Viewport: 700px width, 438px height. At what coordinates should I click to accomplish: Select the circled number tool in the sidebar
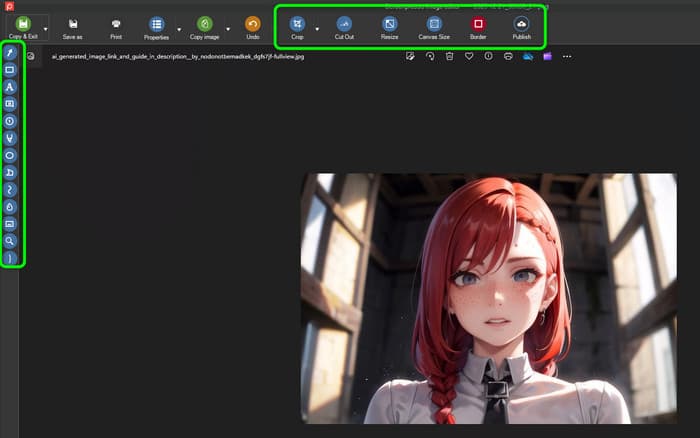coord(10,121)
